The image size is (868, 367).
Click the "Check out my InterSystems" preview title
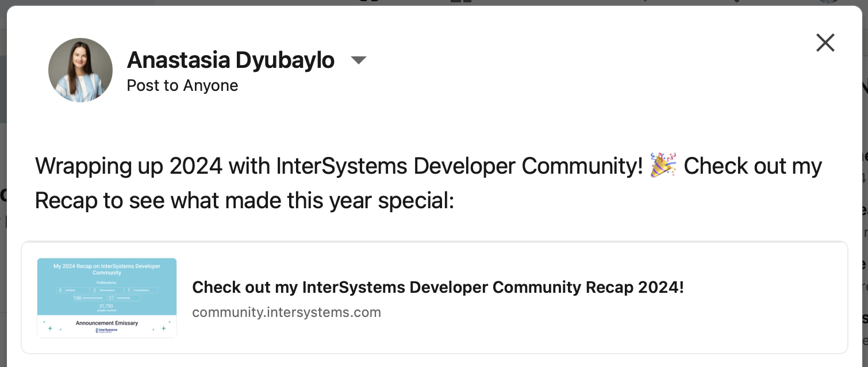pyautogui.click(x=437, y=287)
